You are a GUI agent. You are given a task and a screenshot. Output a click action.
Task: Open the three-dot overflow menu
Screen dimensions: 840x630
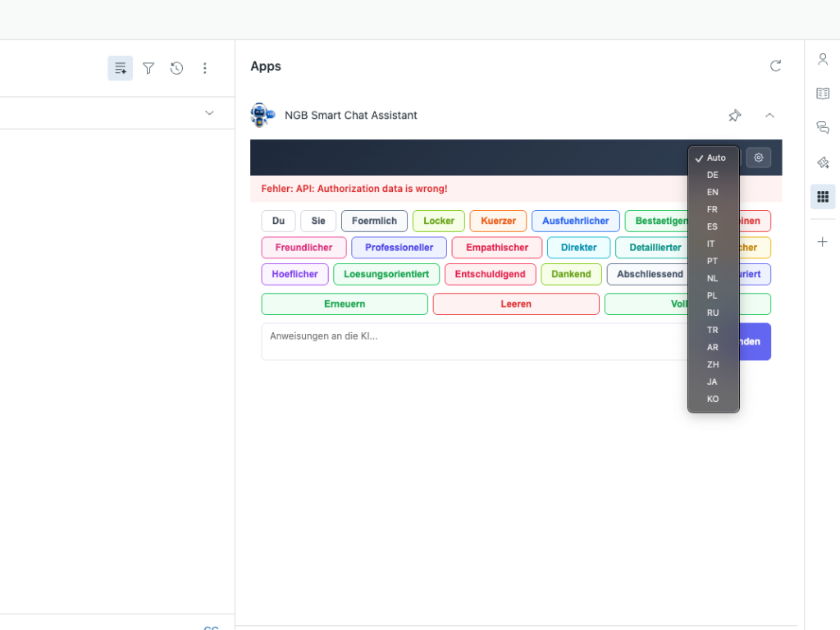pyautogui.click(x=205, y=68)
